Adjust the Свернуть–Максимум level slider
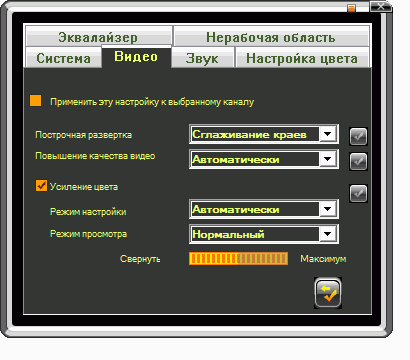Viewport: 410px width, 360px height. coord(238,259)
